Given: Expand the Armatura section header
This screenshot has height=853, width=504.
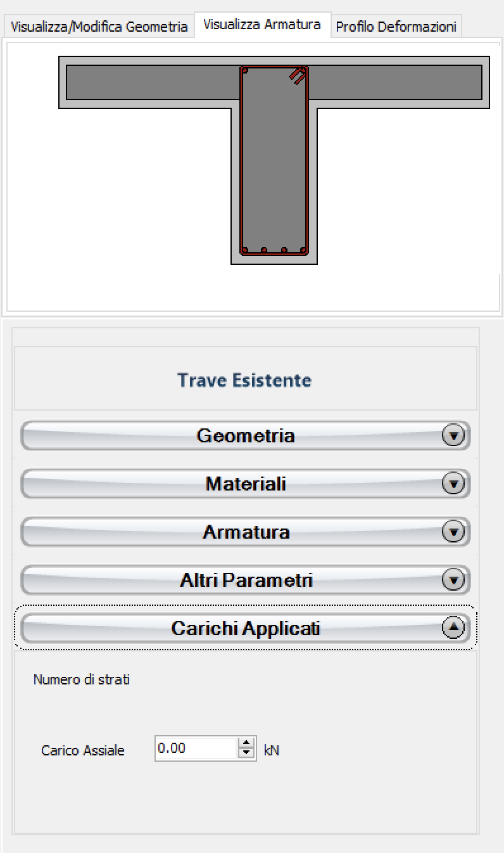Looking at the screenshot, I should [x=246, y=532].
